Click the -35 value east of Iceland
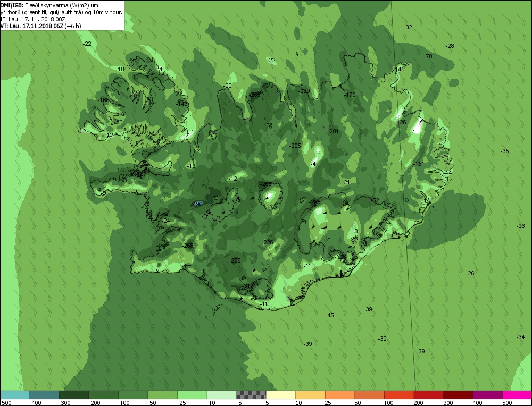The image size is (532, 406). (505, 151)
